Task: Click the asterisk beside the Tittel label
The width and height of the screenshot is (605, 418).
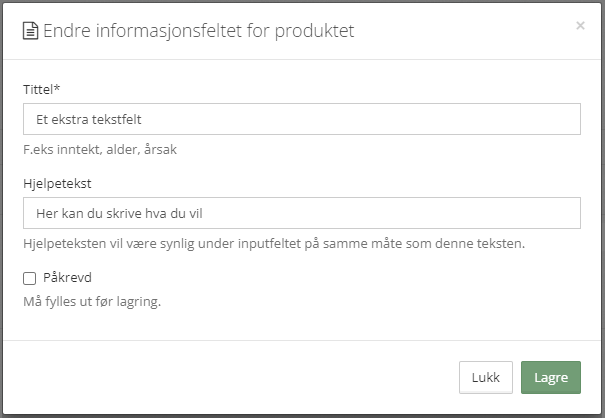Action: click(x=57, y=88)
